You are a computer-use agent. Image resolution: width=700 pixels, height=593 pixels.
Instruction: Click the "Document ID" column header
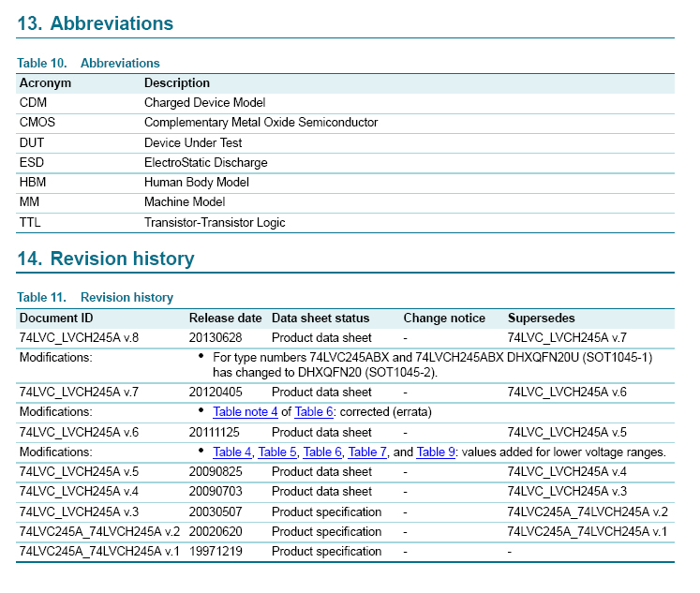point(56,318)
